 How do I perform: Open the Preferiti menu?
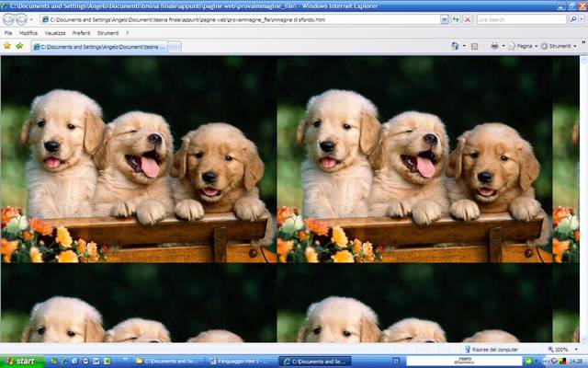tap(82, 33)
